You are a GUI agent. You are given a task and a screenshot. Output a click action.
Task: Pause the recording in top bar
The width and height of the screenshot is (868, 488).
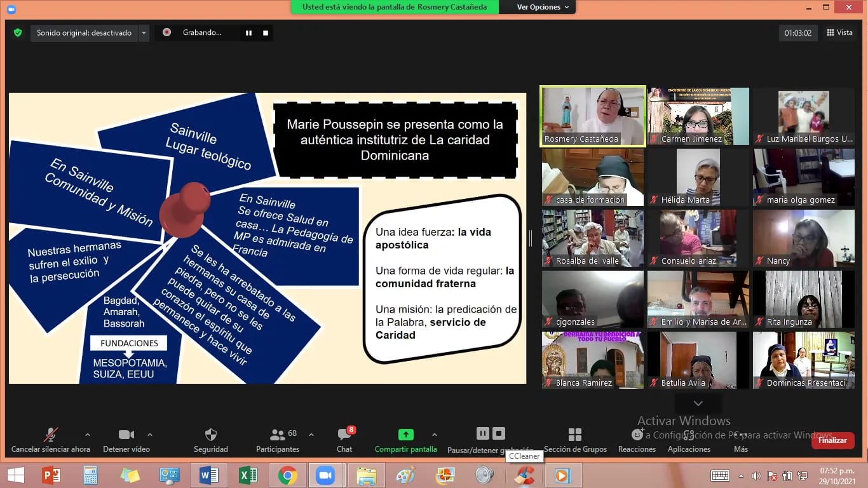click(248, 33)
